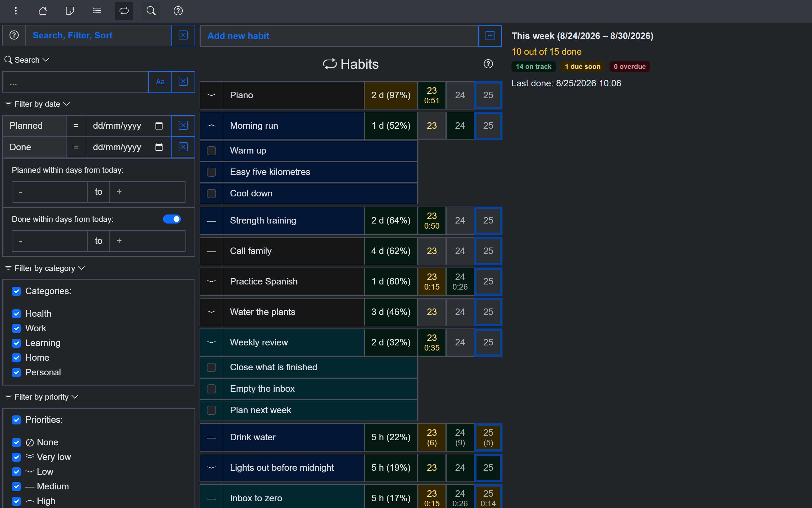Check Close what is finished subtask
This screenshot has height=508, width=812.
[211, 367]
